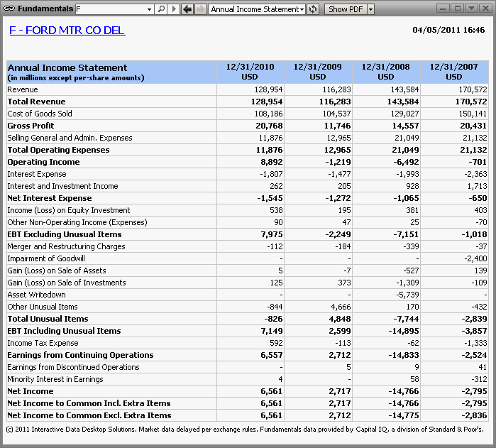The width and height of the screenshot is (496, 448).
Task: Click the Interest Expense row label
Action: click(x=37, y=174)
